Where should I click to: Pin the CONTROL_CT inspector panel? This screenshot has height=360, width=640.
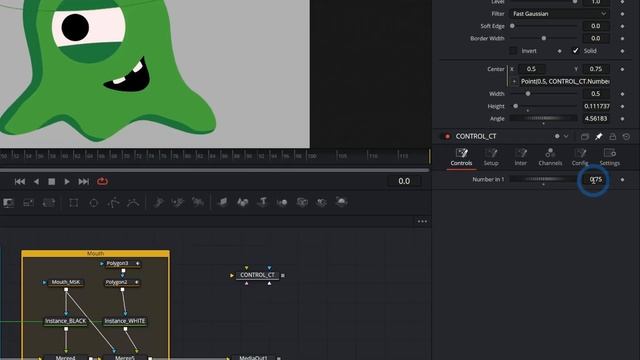point(599,136)
